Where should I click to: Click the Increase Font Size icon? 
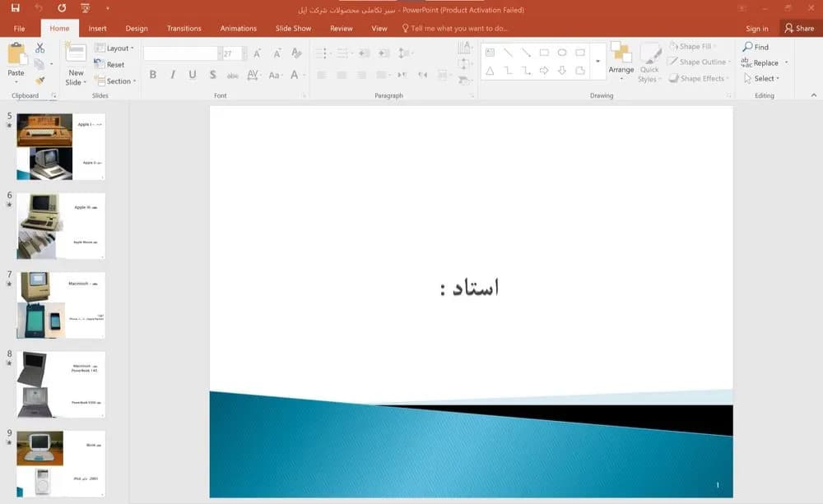click(x=257, y=53)
